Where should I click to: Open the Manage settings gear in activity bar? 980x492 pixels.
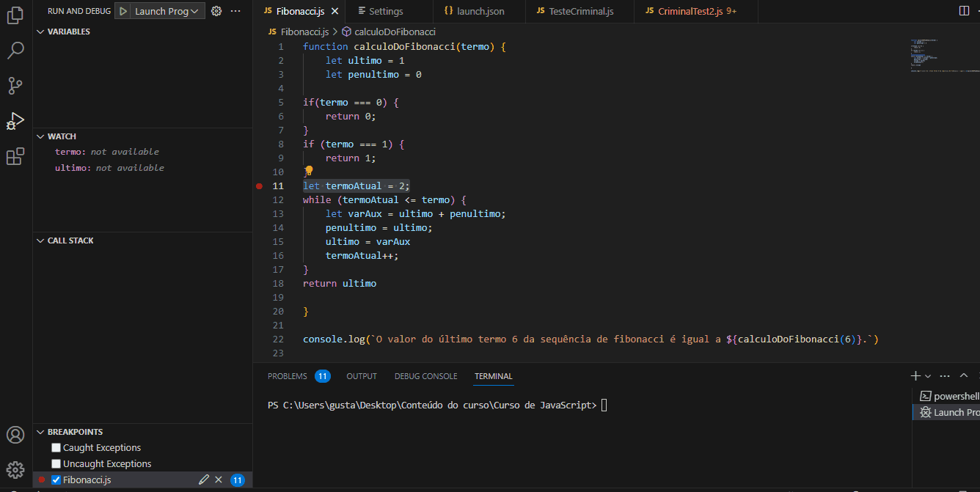15,469
